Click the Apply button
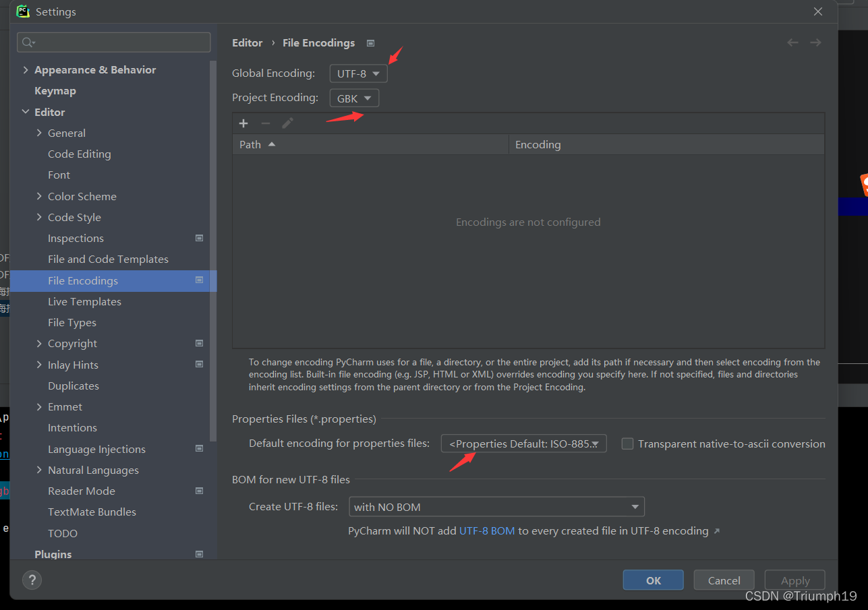Viewport: 868px width, 610px height. point(795,580)
